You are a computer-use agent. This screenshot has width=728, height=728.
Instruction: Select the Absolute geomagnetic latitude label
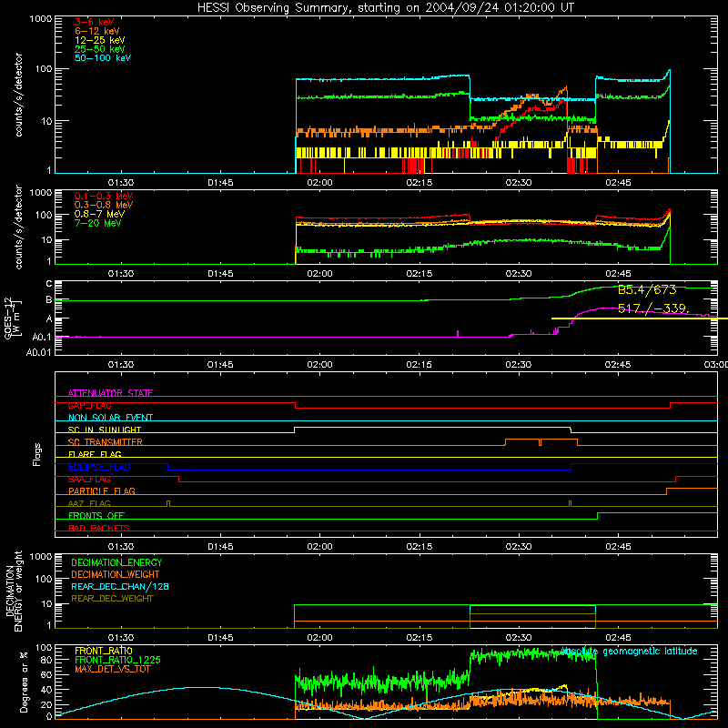[x=629, y=652]
